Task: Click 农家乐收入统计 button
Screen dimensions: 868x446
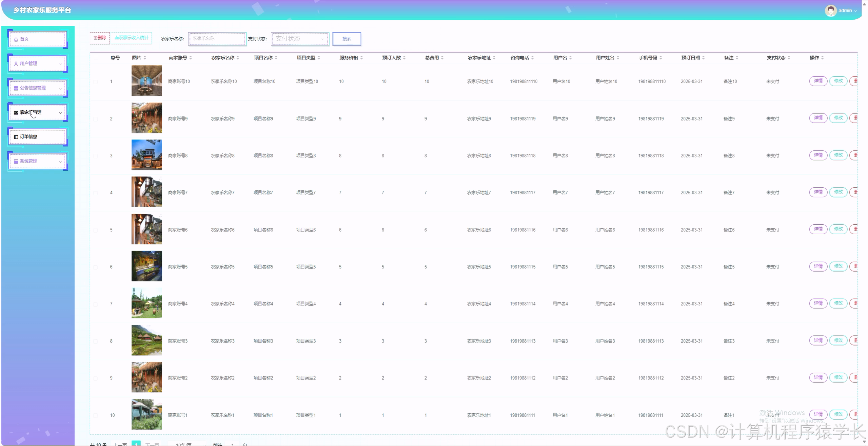Action: (x=132, y=38)
